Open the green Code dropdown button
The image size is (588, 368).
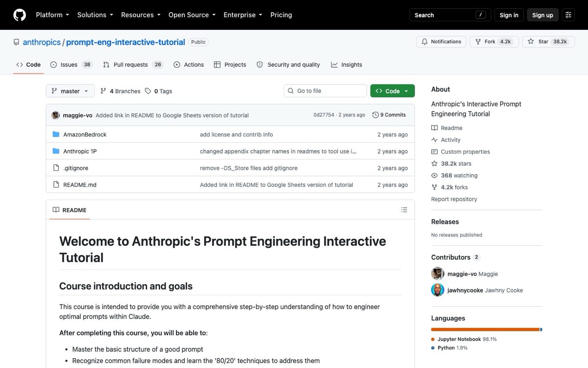click(x=392, y=91)
